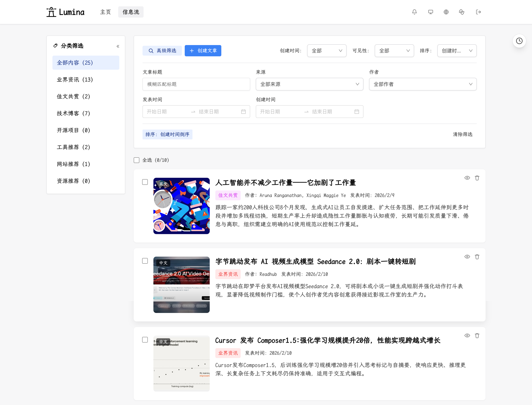Expand the 全部作者 author dropdown
The image size is (532, 405).
pyautogui.click(x=422, y=84)
